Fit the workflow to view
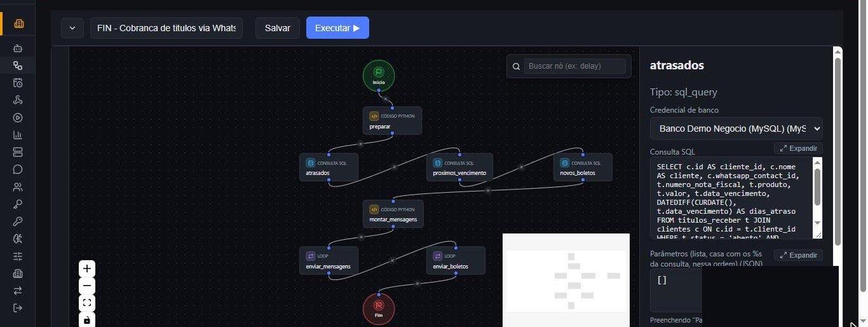Image resolution: width=868 pixels, height=327 pixels. (x=87, y=303)
